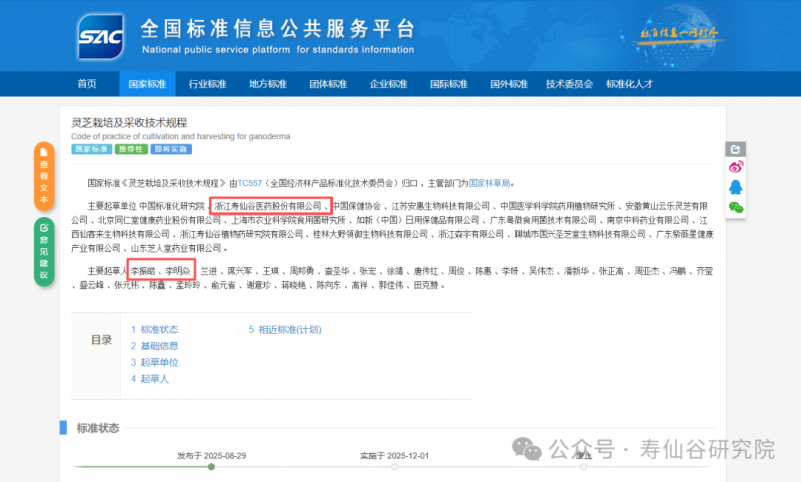Click the title 灵芝栽培及采收技术规程

pyautogui.click(x=129, y=123)
